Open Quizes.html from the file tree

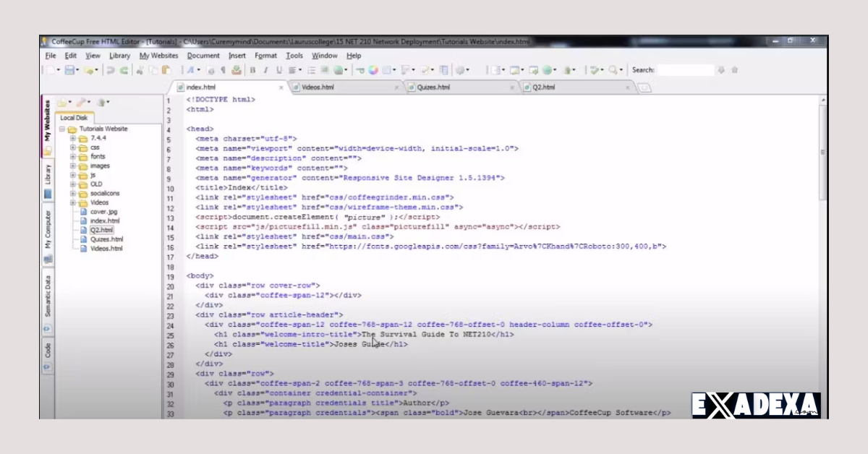(x=109, y=239)
